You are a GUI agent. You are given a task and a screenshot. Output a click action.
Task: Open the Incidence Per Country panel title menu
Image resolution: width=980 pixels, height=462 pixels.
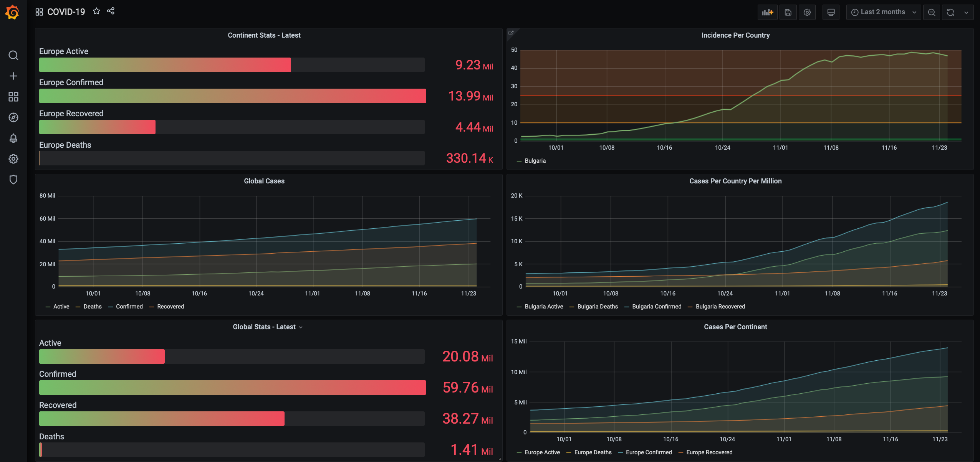click(735, 35)
